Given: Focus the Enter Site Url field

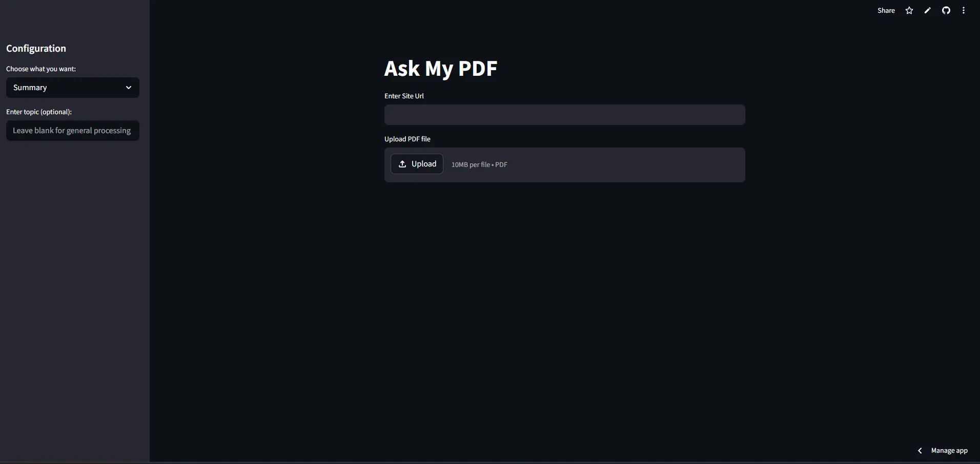Looking at the screenshot, I should pos(564,115).
